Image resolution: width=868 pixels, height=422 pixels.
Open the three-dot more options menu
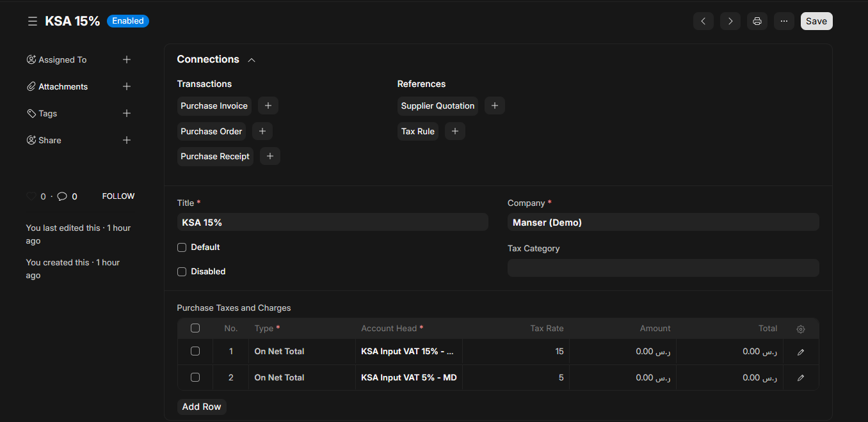(x=784, y=21)
